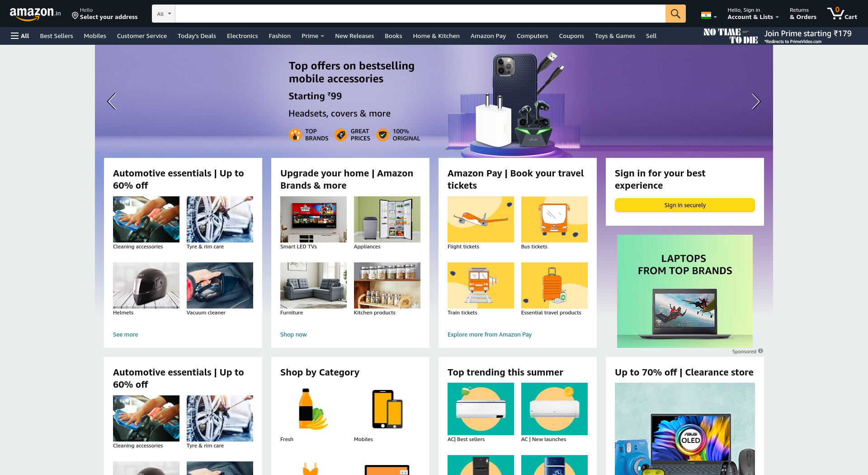This screenshot has width=868, height=475.
Task: Open Books in nav bar
Action: 393,36
